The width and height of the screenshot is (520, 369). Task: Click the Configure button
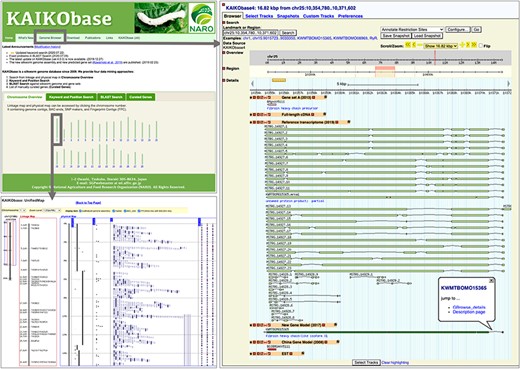coord(458,29)
